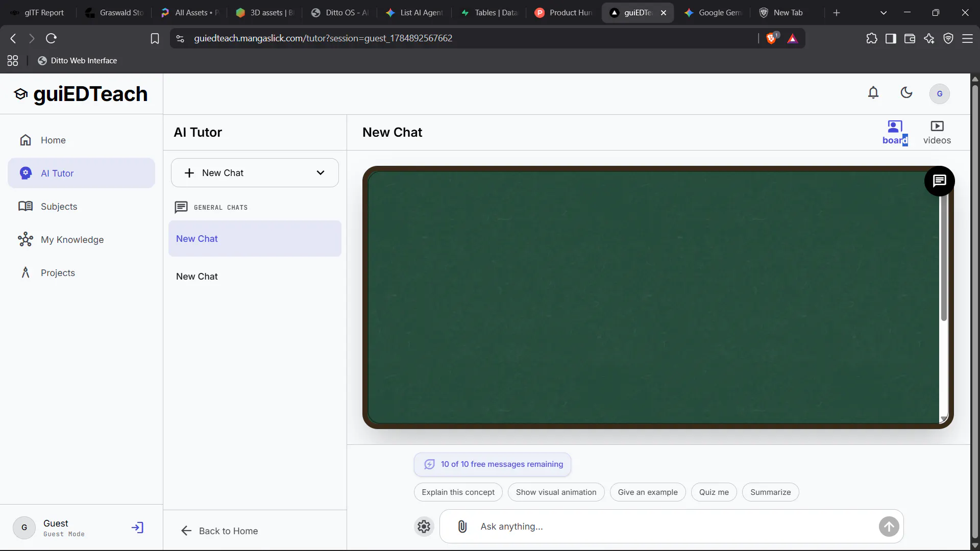The image size is (980, 551).
Task: Click the General Chats section icon
Action: pyautogui.click(x=181, y=207)
